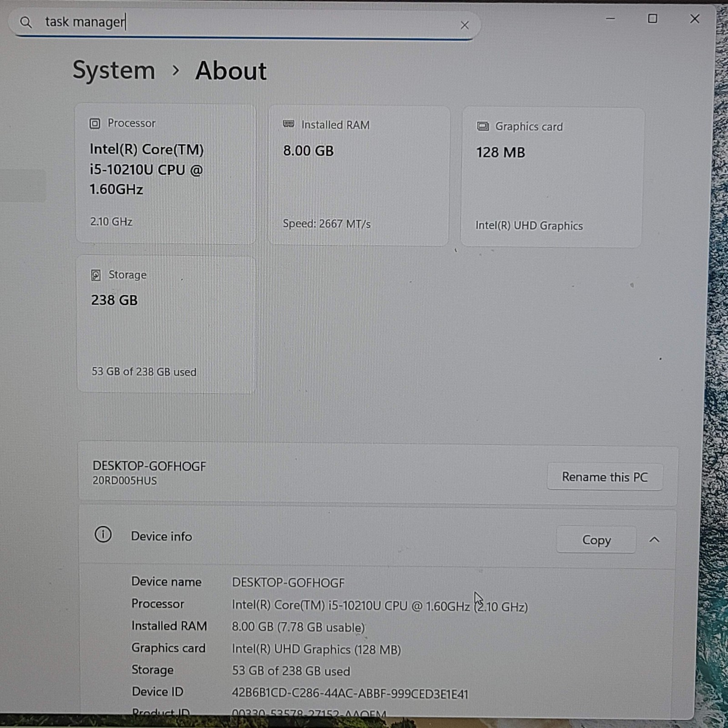Click the About breadcrumb title

[231, 71]
